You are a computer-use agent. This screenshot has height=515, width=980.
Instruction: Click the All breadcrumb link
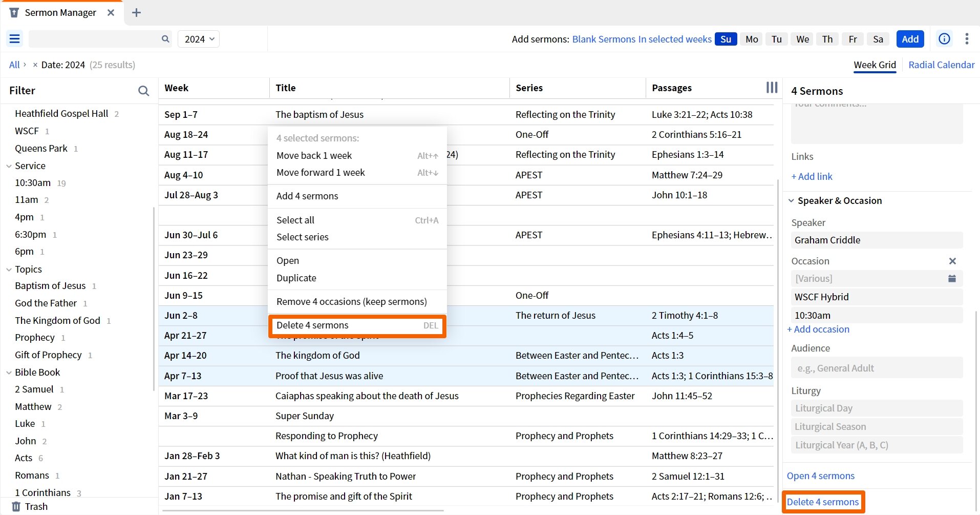click(14, 65)
